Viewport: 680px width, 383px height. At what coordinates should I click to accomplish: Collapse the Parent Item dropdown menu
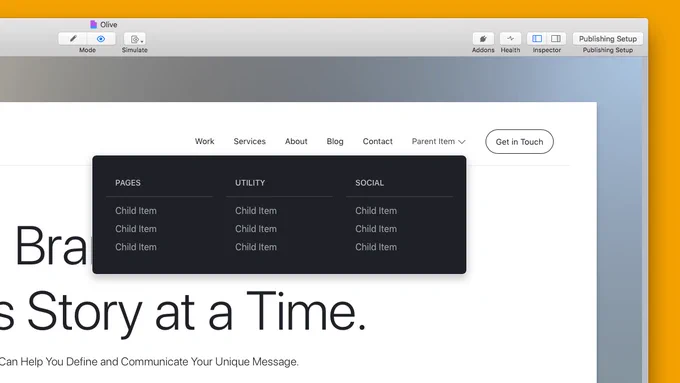pos(438,141)
